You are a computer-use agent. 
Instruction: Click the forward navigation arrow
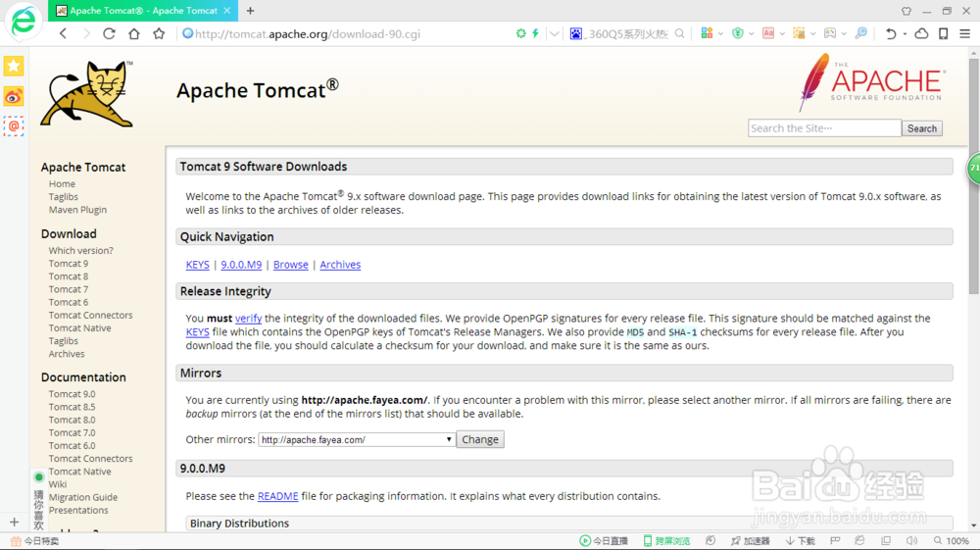[x=86, y=33]
